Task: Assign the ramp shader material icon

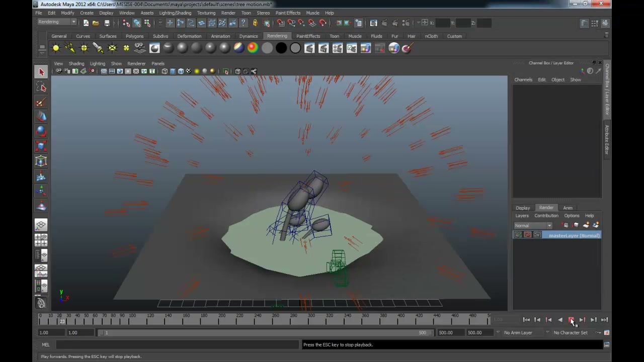Action: [x=253, y=48]
